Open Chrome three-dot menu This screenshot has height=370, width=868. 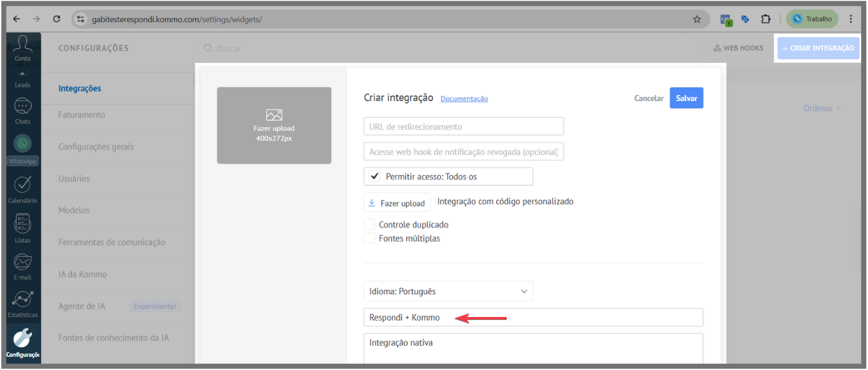coord(851,19)
